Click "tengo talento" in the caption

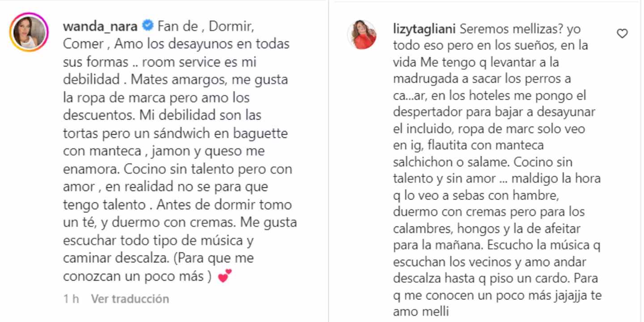click(105, 205)
